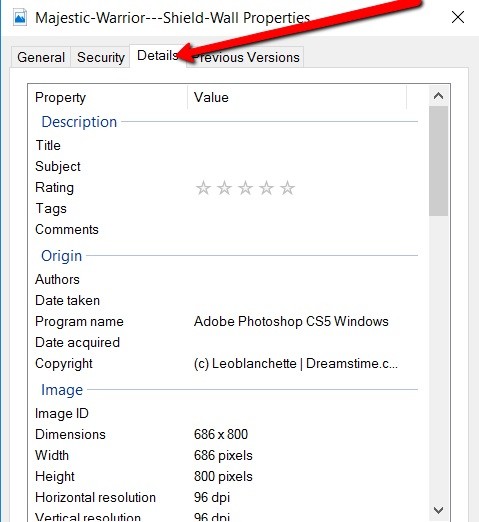Set rating to two stars
This screenshot has width=479, height=522.
point(224,188)
